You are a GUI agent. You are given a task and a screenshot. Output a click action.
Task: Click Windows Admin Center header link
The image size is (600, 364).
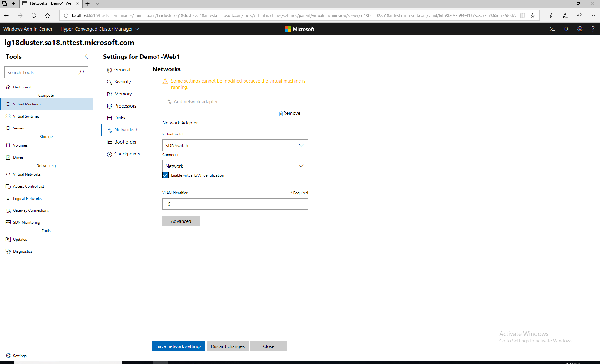28,29
